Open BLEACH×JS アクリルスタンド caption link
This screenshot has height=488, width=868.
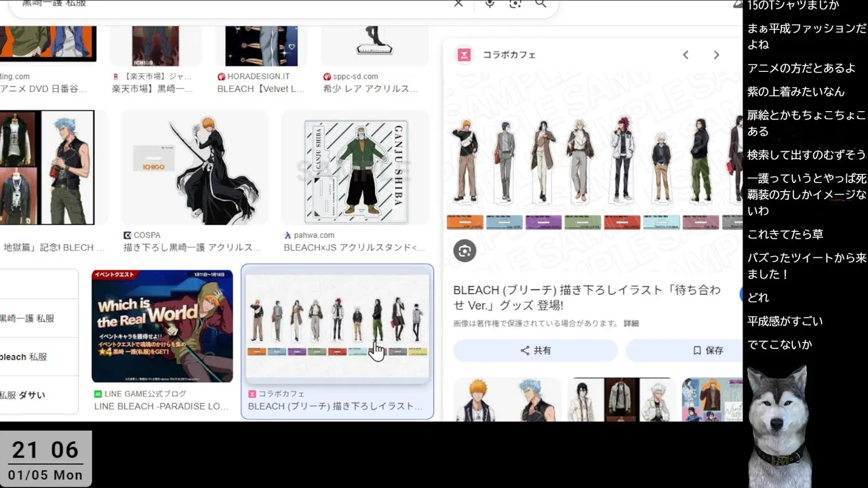[355, 247]
